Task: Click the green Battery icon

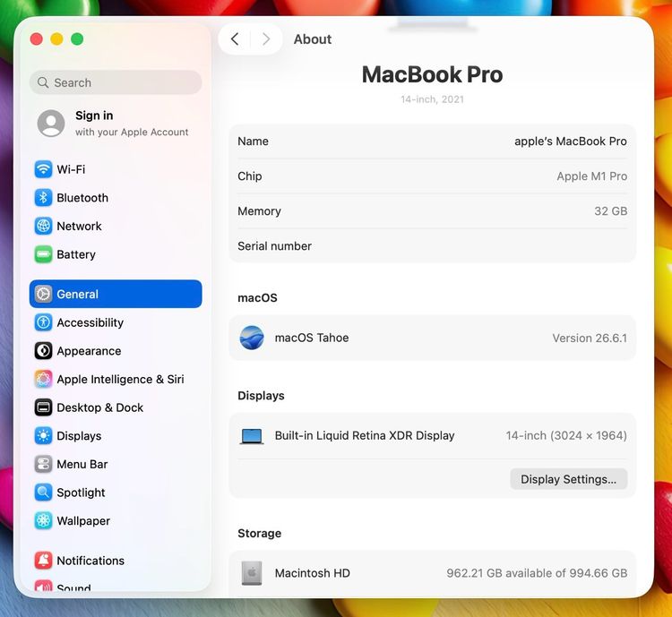Action: point(43,254)
